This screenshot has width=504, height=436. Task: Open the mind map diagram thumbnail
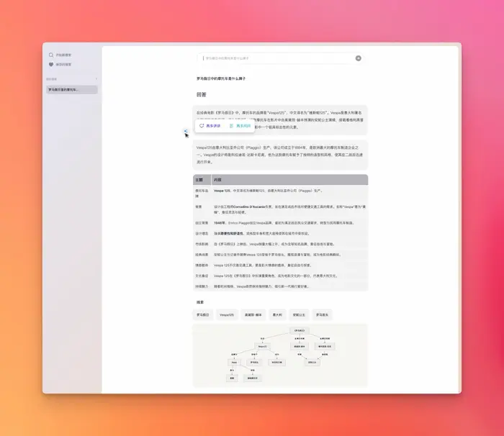point(280,355)
